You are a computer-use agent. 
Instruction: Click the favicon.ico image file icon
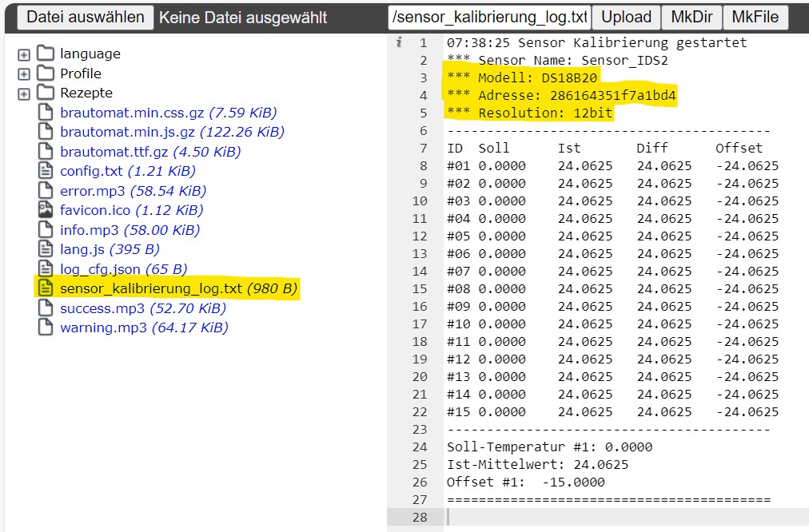[46, 210]
